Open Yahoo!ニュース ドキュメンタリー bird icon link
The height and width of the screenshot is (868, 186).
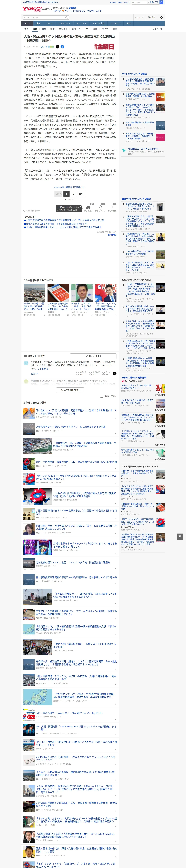(x=124, y=150)
